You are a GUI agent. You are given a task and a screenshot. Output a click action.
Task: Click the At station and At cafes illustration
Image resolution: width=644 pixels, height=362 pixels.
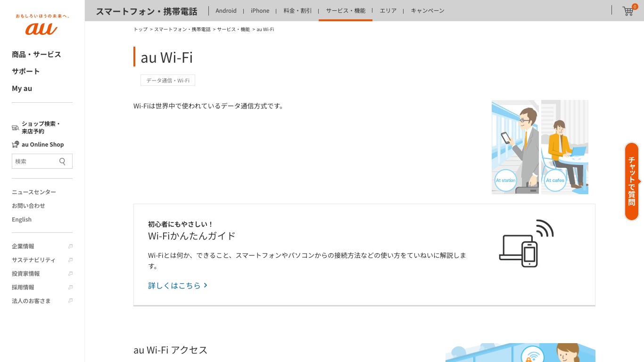(x=540, y=147)
